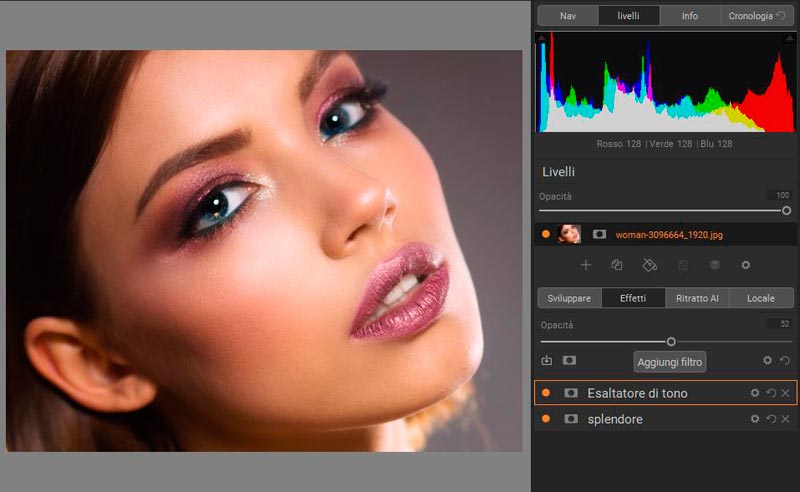Open the layer settings gear icon

tap(745, 265)
